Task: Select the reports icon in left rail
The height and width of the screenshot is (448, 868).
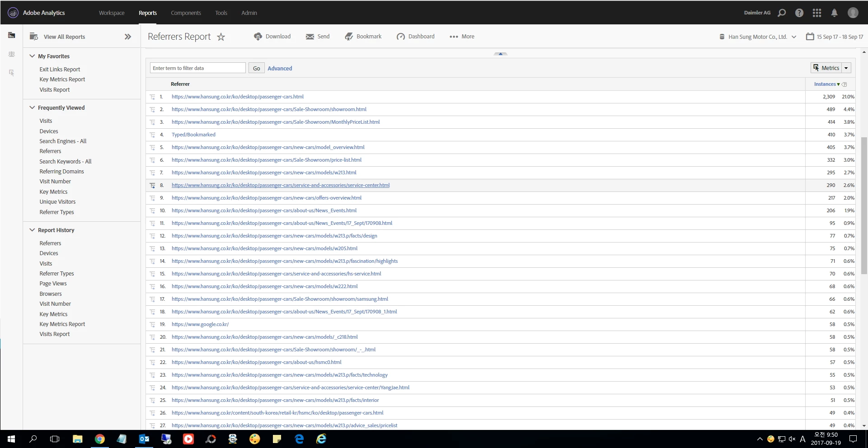Action: 12,35
